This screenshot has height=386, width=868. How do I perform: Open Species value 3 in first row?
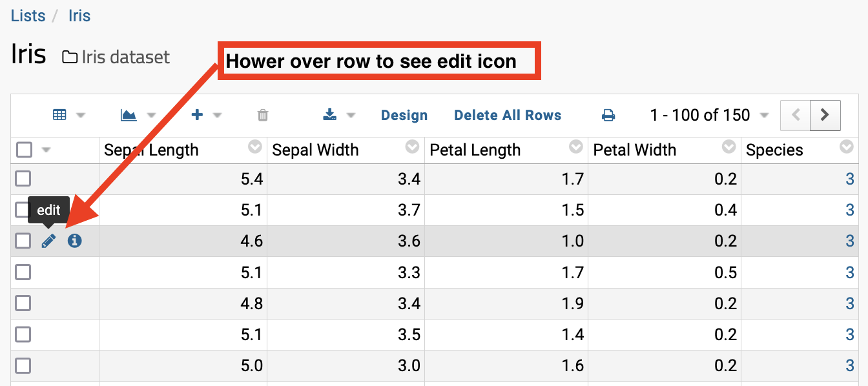(849, 179)
